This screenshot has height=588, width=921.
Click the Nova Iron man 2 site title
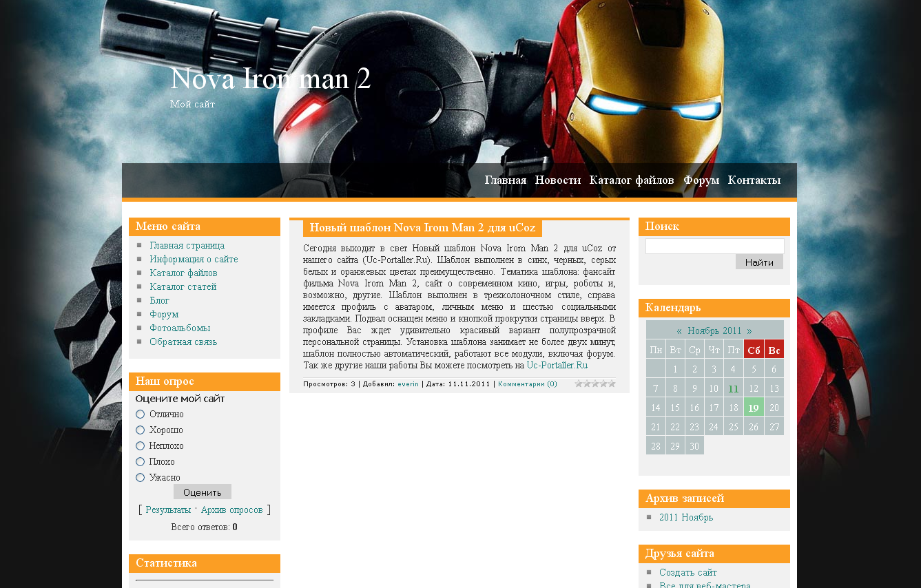(271, 78)
